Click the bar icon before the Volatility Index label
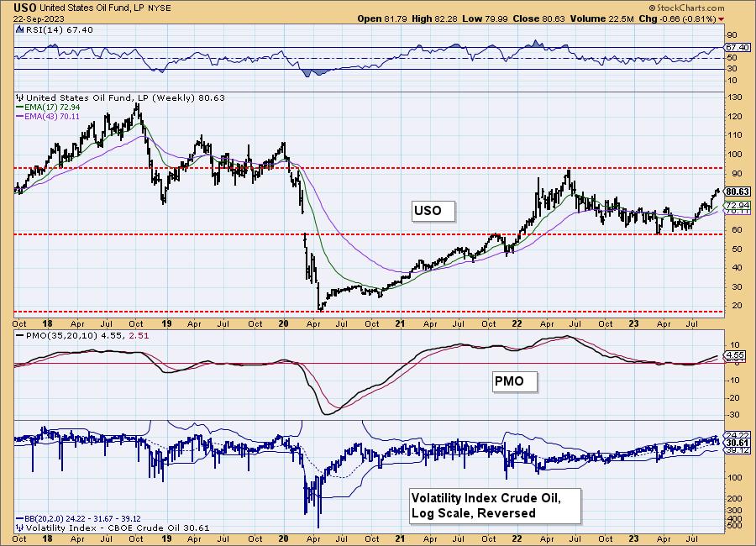This screenshot has width=756, height=546. (20, 528)
